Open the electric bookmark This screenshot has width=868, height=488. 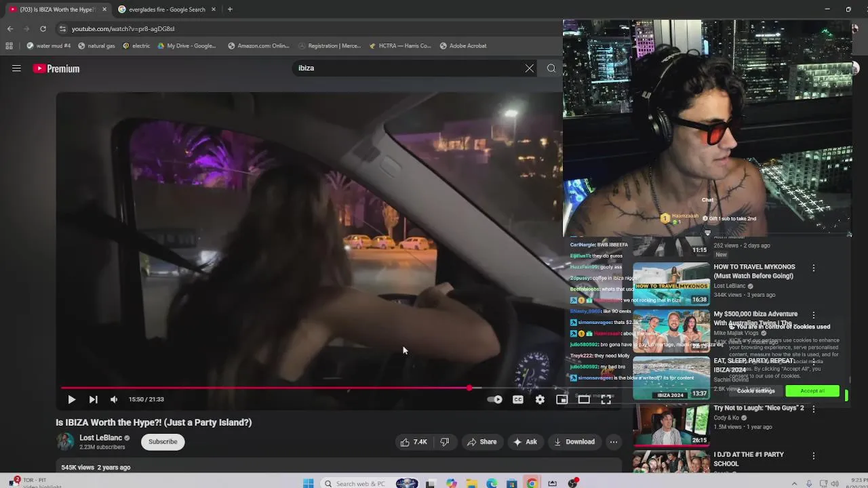tap(136, 46)
